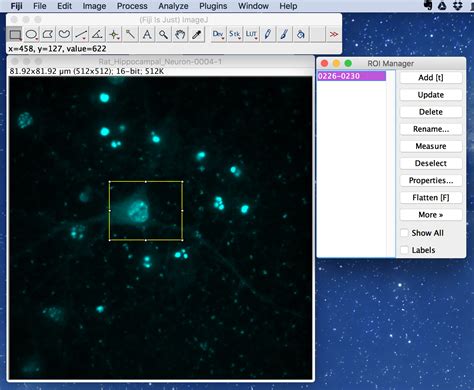474x390 pixels.
Task: Open the Plugins menu
Action: 213,6
